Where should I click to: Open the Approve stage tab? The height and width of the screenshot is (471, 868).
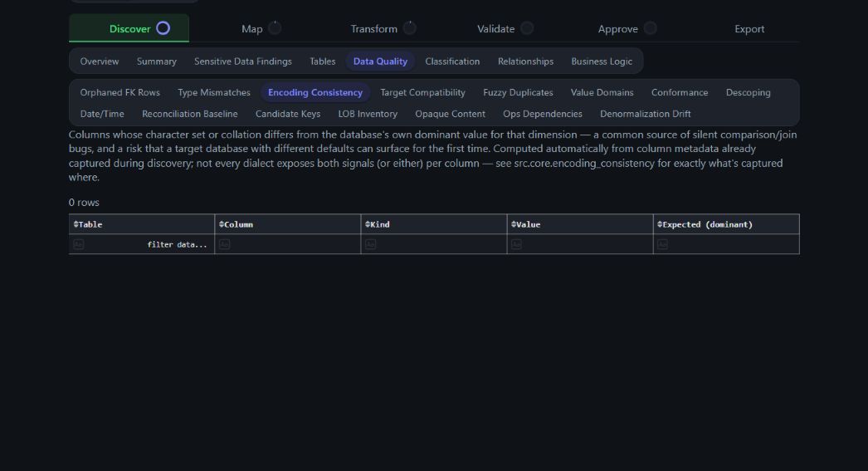pos(617,29)
